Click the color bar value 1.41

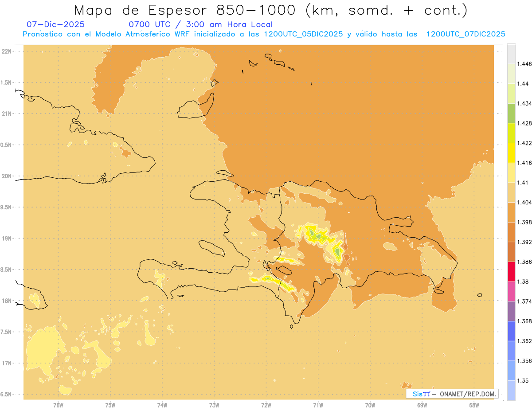[x=523, y=182]
